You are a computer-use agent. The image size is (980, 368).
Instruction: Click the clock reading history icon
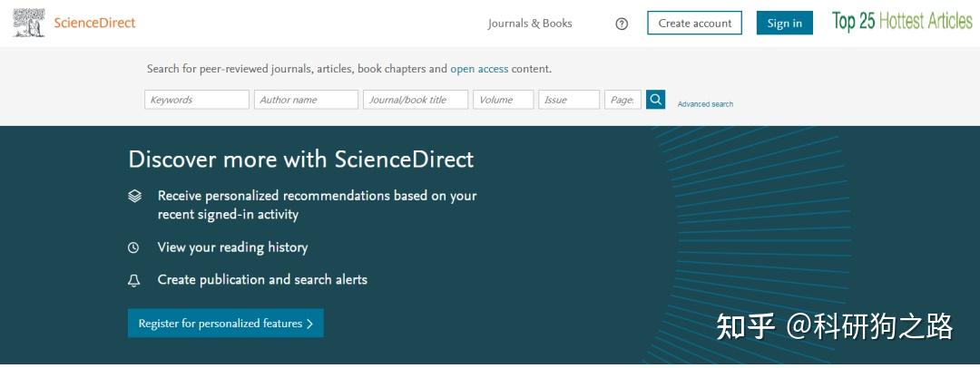tap(134, 247)
